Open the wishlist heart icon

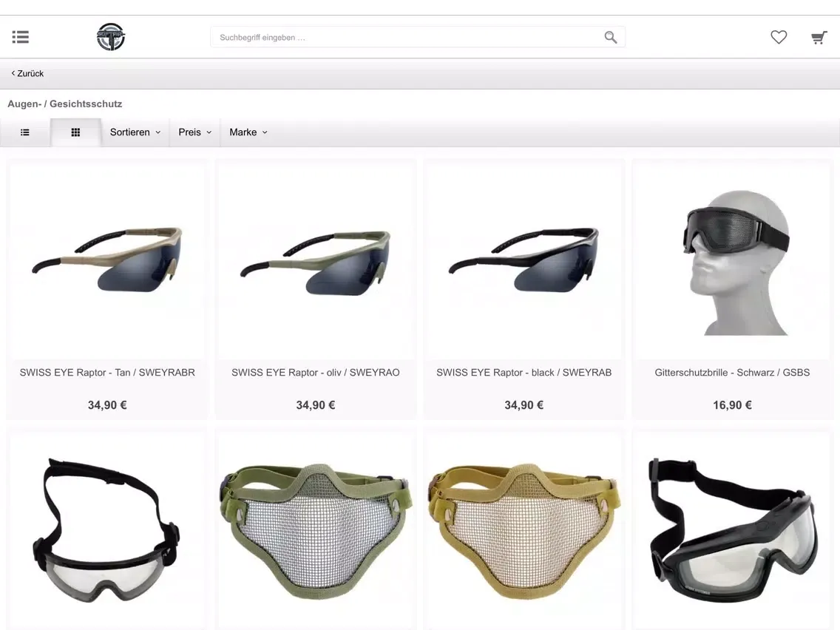779,37
